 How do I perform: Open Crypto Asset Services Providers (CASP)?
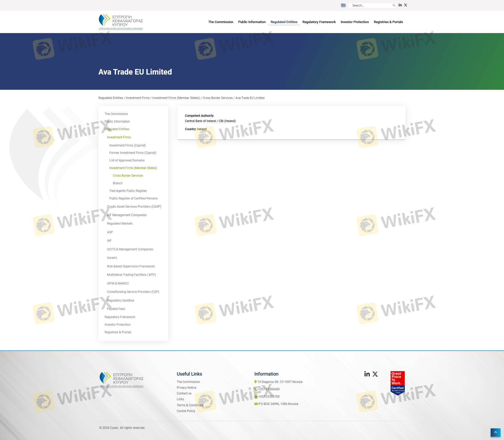pyautogui.click(x=134, y=207)
